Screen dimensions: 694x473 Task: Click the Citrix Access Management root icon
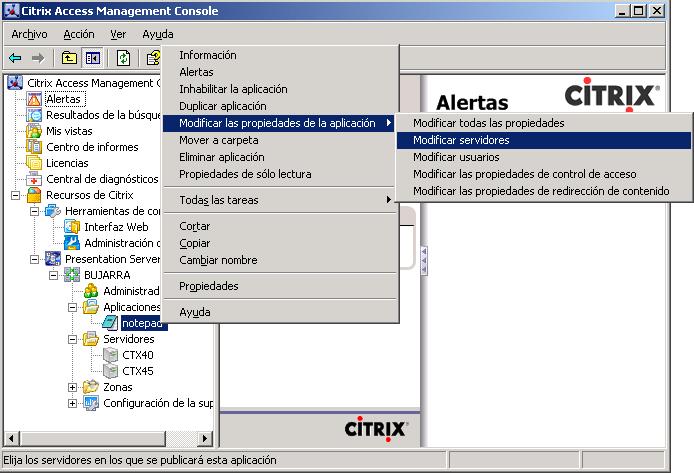click(x=15, y=82)
